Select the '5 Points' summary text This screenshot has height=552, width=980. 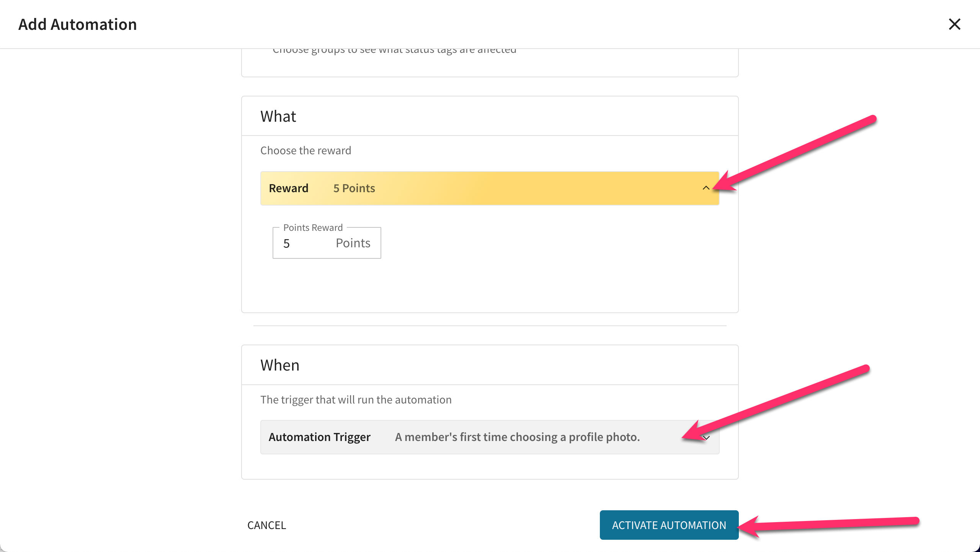click(x=354, y=188)
